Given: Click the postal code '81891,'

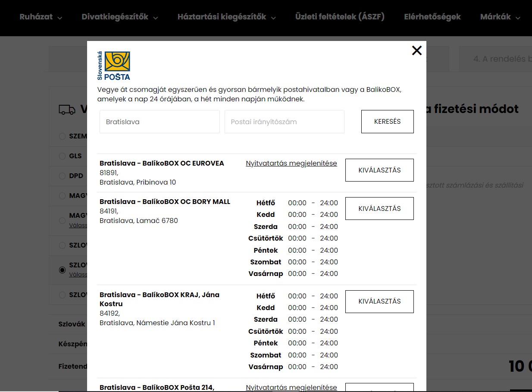Looking at the screenshot, I should (x=109, y=172).
